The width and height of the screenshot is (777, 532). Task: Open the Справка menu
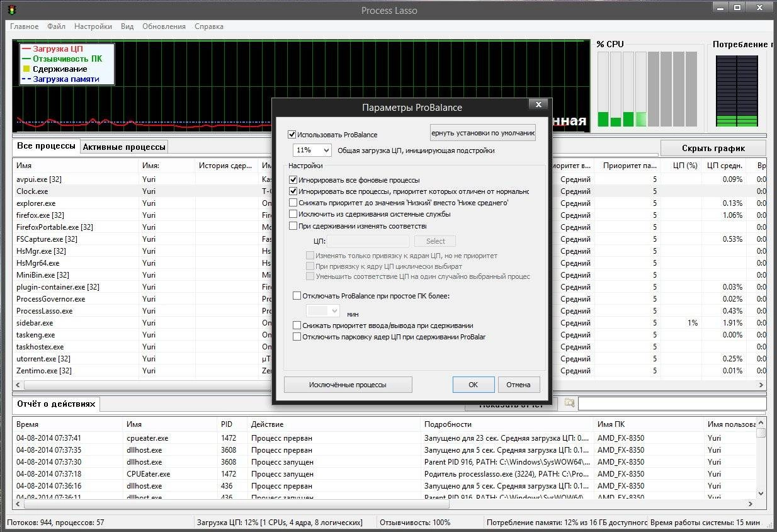tap(209, 26)
